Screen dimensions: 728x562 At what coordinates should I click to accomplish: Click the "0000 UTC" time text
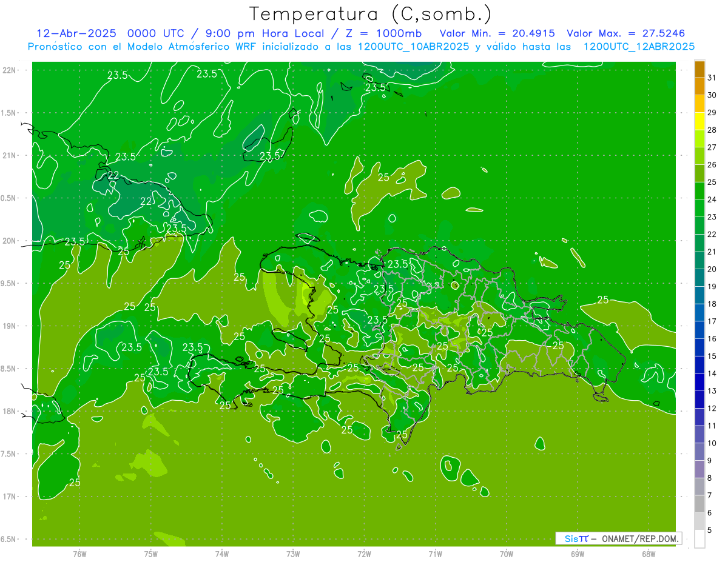[155, 33]
